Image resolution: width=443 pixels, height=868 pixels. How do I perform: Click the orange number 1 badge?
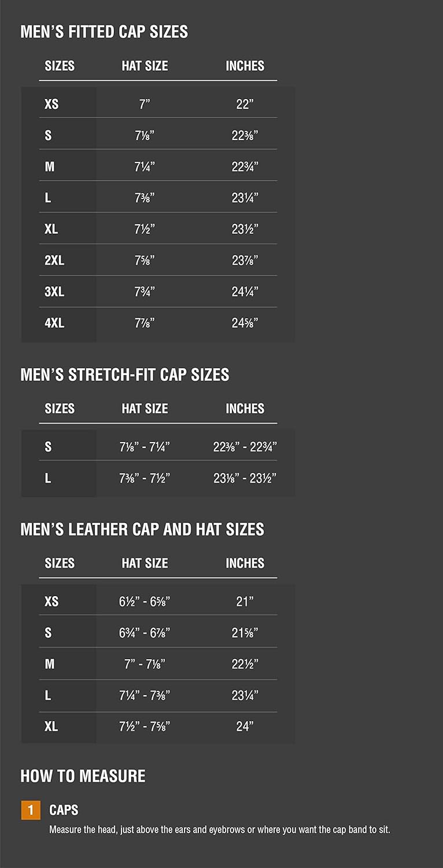point(31,810)
